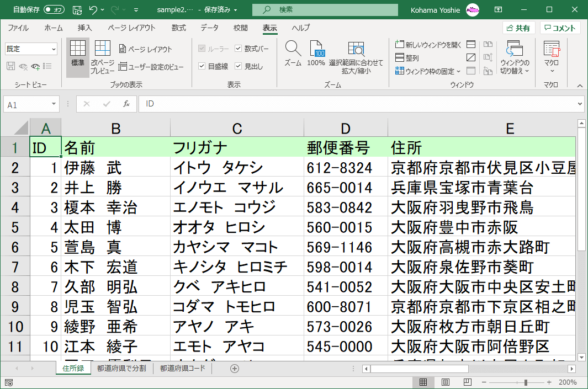Expand the formula bar

coord(580,104)
